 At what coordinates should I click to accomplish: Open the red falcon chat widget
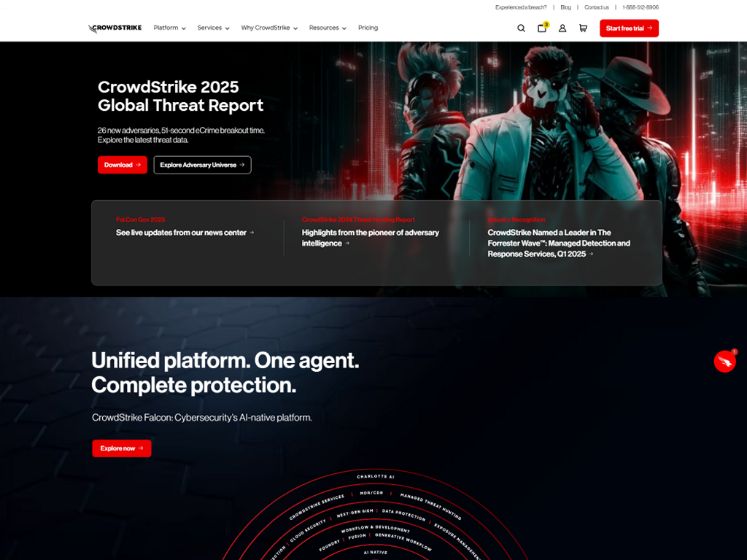725,362
